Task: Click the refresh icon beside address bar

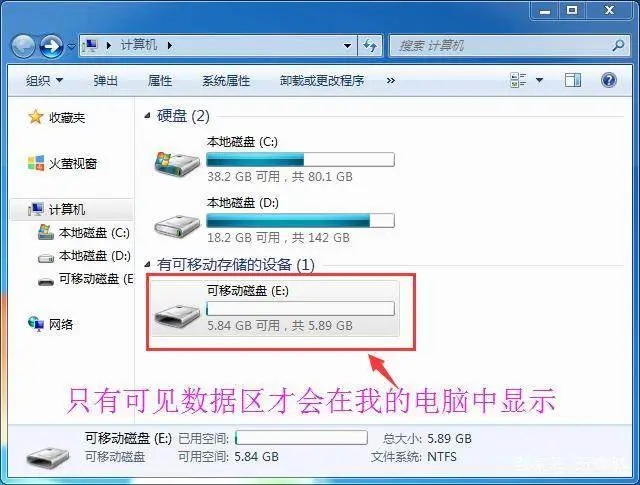Action: [370, 45]
